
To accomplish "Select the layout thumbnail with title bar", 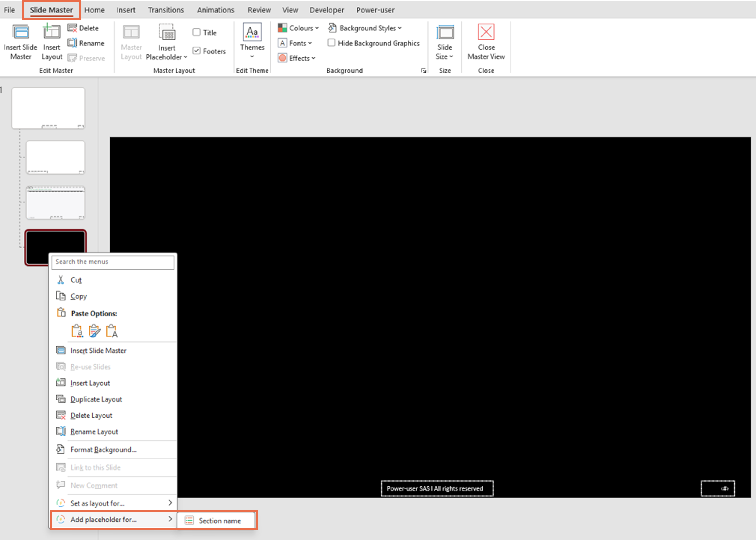I will pyautogui.click(x=56, y=202).
